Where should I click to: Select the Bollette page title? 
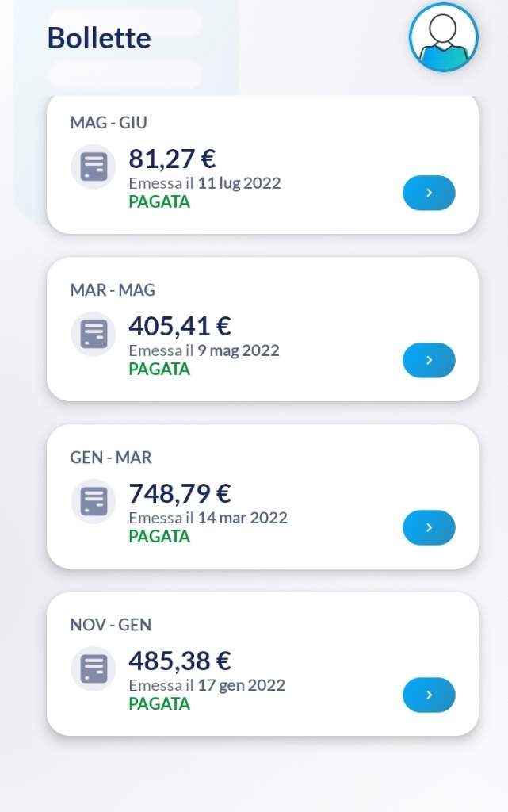(99, 38)
